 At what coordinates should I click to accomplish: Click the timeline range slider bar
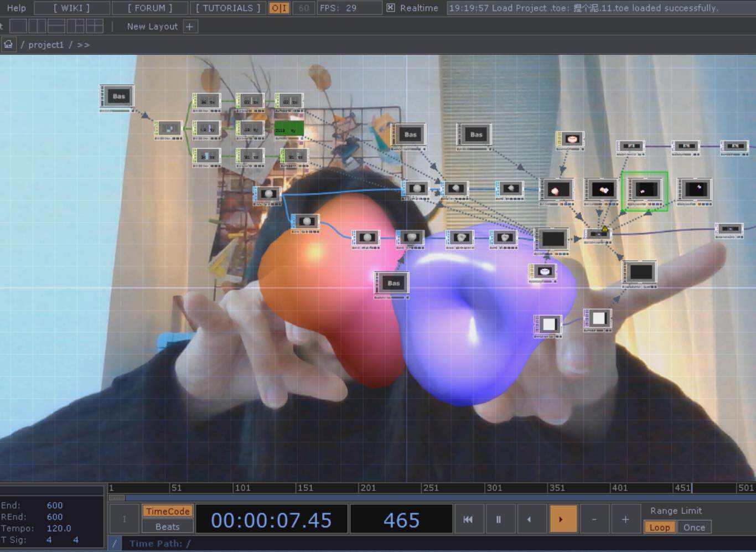(x=432, y=497)
